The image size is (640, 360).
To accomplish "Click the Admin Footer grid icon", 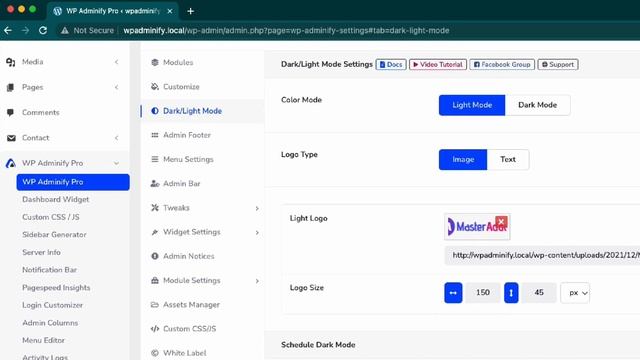I will coord(155,135).
